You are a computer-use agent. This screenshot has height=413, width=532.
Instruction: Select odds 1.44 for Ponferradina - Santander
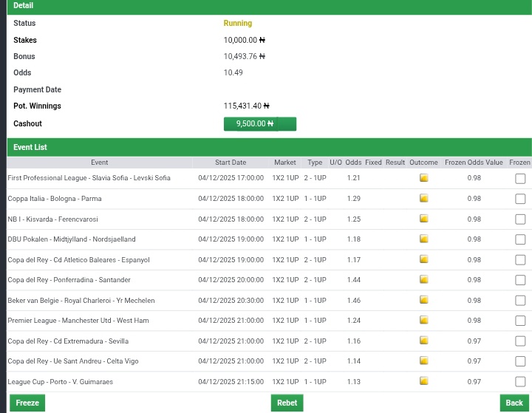[353, 280]
